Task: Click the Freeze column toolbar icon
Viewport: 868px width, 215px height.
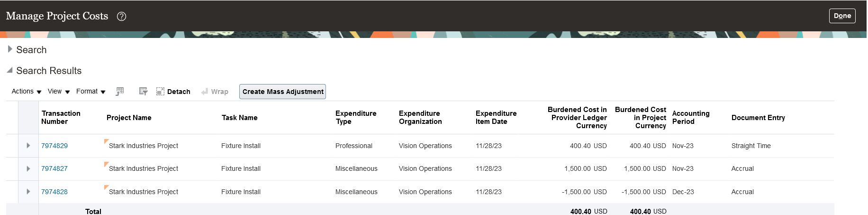Action: click(120, 91)
